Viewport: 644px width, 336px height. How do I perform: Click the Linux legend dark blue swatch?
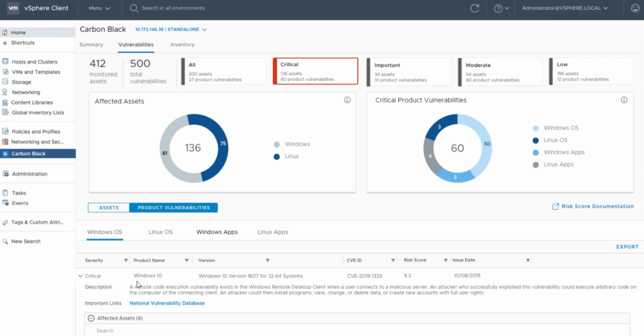[277, 157]
